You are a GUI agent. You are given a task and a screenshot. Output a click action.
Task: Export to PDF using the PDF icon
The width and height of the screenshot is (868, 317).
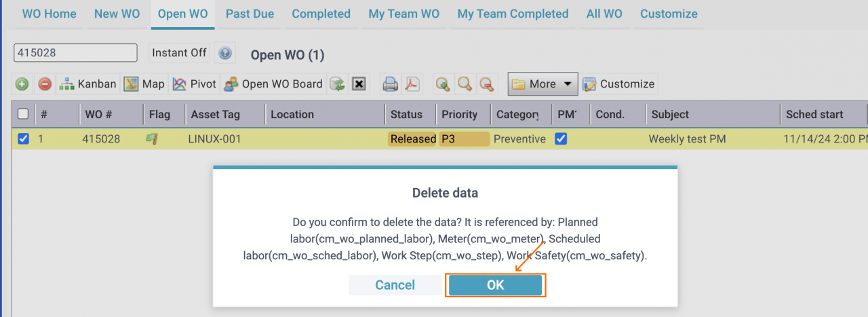(x=412, y=84)
